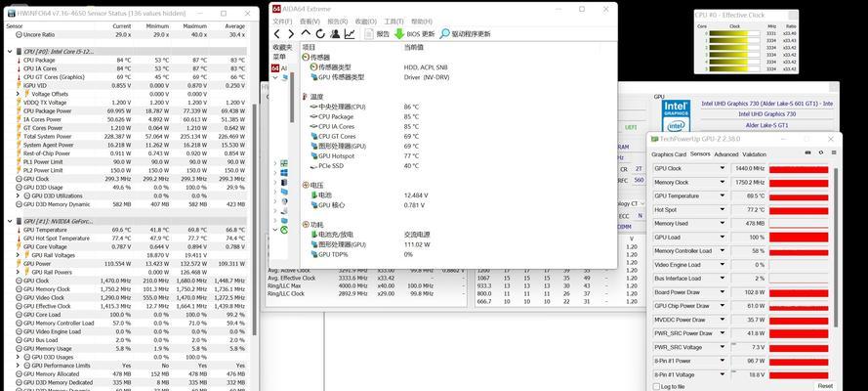Expand the GPU Rail Voltages row

pos(19,255)
